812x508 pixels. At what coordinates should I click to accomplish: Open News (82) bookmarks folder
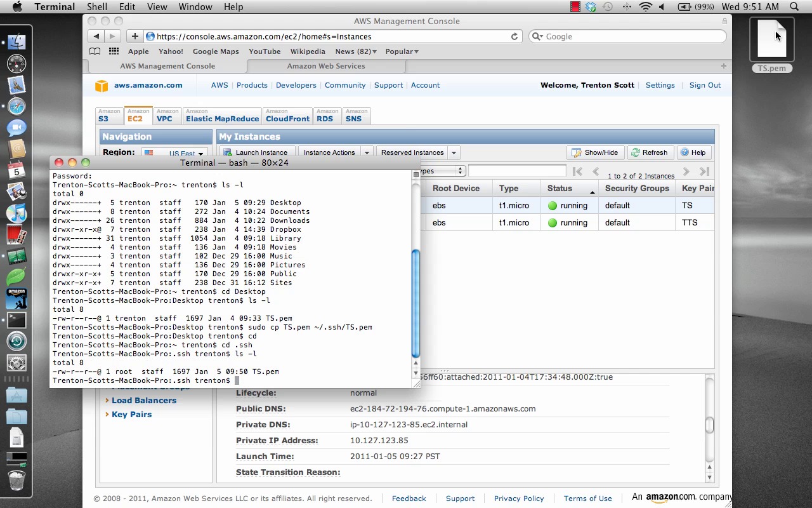[356, 51]
